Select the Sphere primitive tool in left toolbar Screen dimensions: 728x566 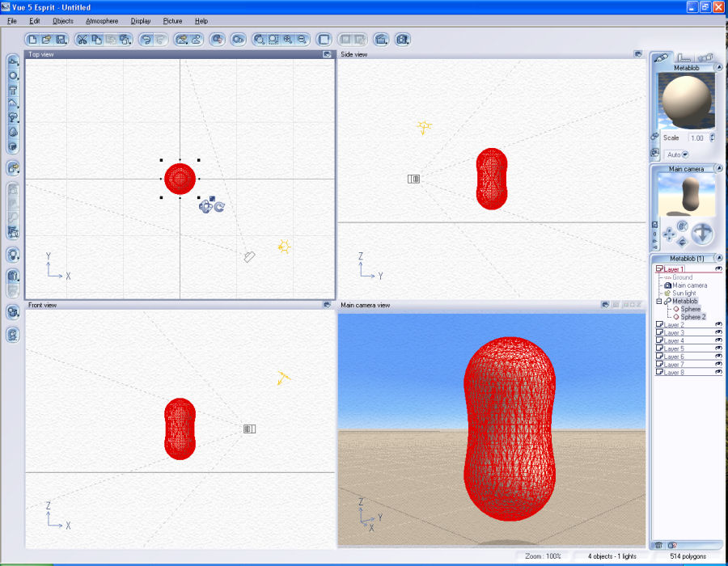13,76
